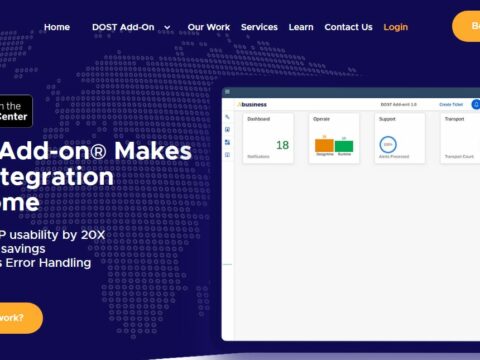Screen dimensions: 480x360
Task: Open the hamburger menu in embedded app header
Action: tap(227, 92)
